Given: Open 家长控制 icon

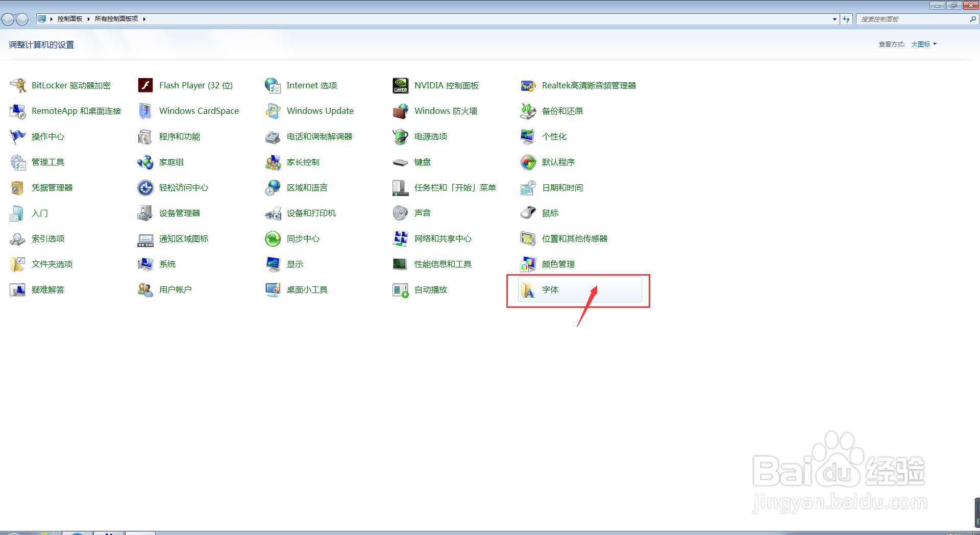Looking at the screenshot, I should pos(273,162).
